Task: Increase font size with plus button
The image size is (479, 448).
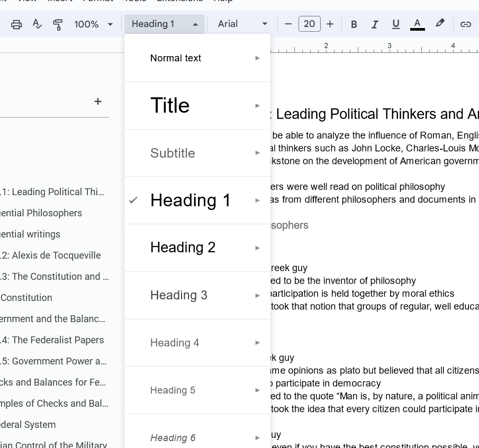Action: [330, 24]
